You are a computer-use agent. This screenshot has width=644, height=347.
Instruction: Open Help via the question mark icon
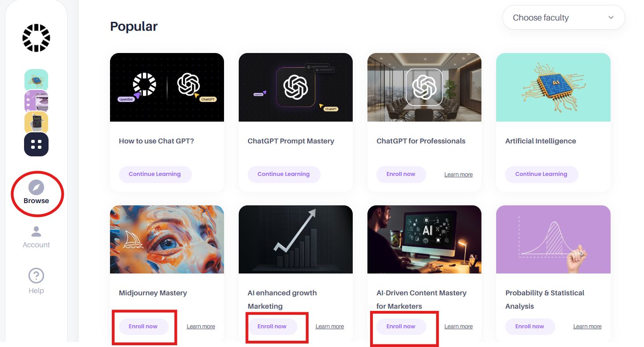36,276
